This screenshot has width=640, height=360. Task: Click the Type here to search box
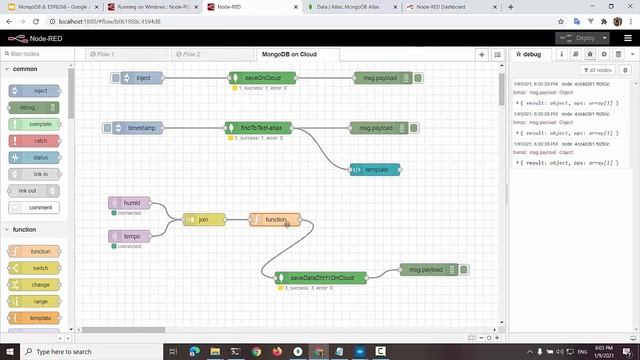pos(91,351)
